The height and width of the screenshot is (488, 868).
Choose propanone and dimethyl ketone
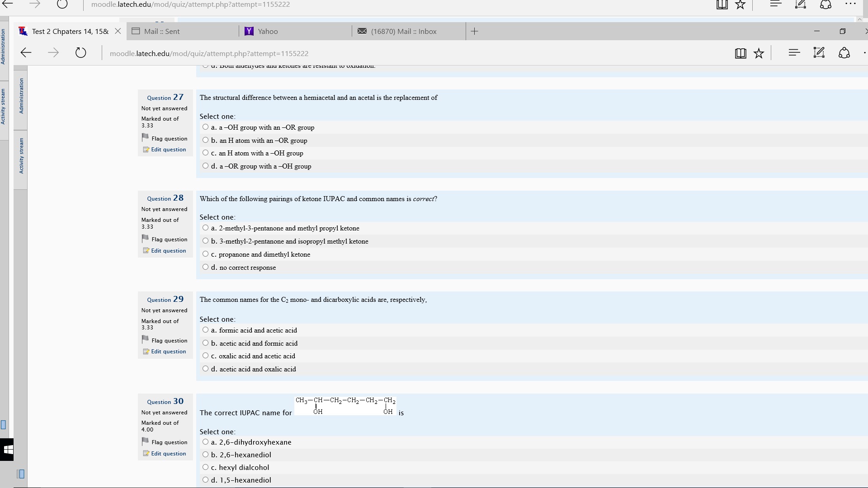(x=205, y=254)
